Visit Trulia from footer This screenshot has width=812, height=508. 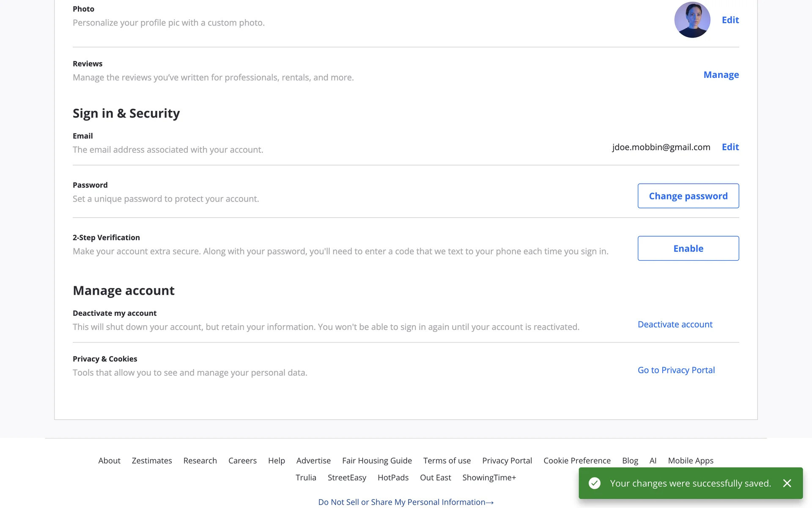[306, 478]
